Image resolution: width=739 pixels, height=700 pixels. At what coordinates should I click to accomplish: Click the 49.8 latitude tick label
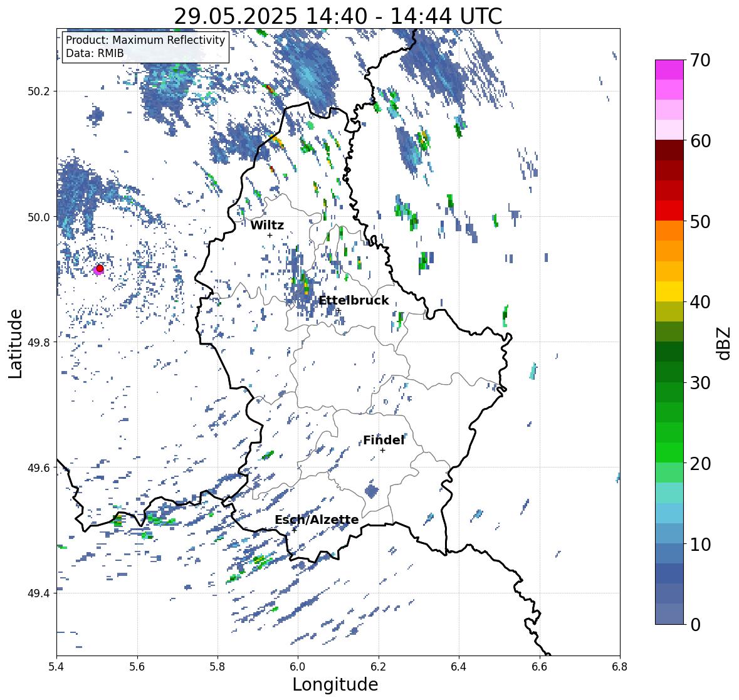(x=39, y=342)
